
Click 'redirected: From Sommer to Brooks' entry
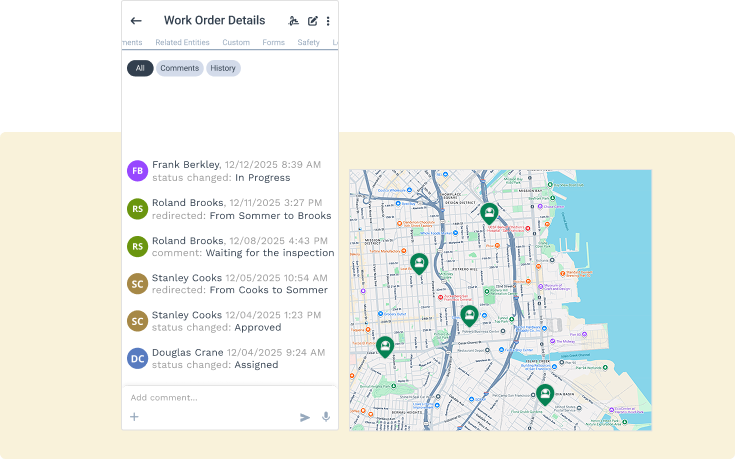(x=241, y=216)
